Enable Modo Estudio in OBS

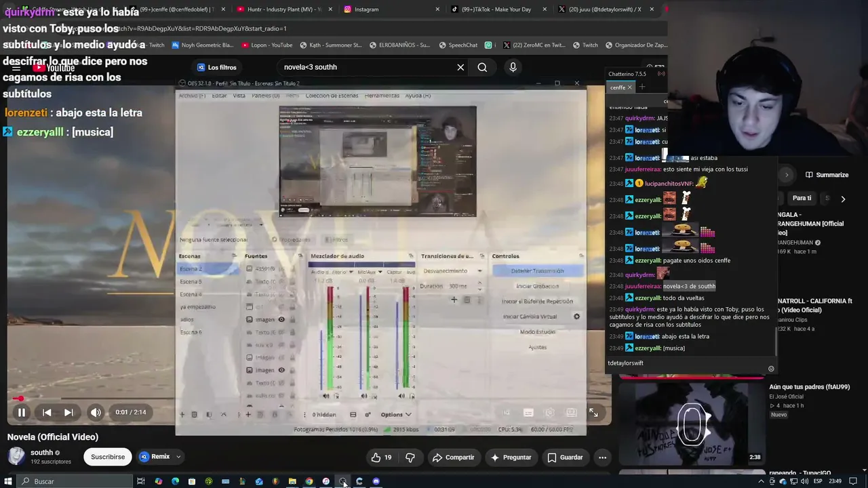click(x=537, y=331)
